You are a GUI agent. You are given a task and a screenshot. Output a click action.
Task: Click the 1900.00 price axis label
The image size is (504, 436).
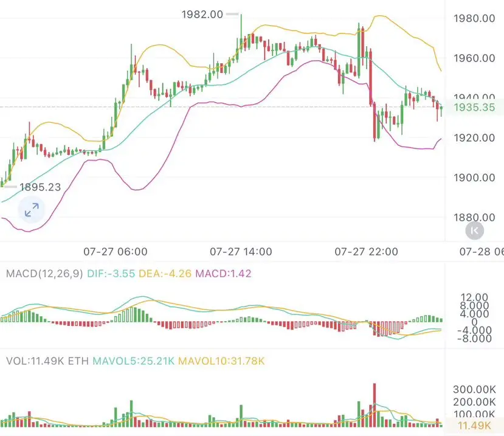point(474,178)
